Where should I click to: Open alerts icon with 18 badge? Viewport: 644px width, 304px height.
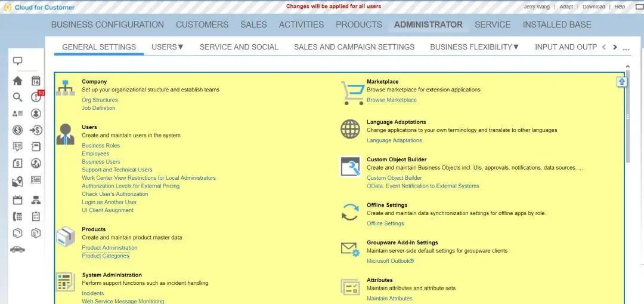point(37,97)
